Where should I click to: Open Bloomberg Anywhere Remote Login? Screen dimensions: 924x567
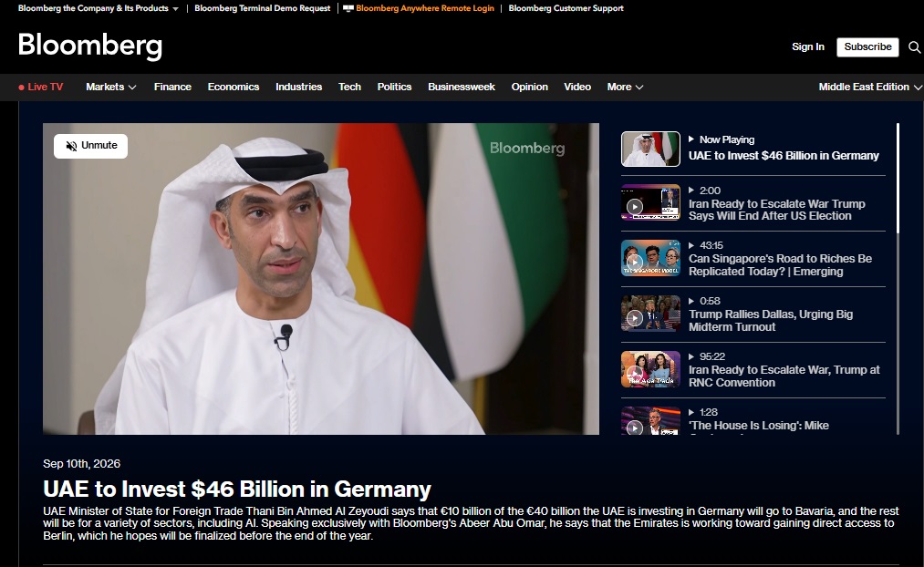pos(425,8)
